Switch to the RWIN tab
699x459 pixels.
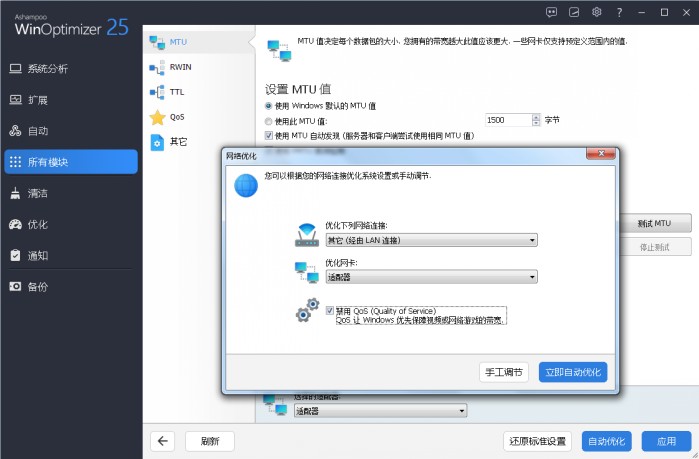(178, 67)
